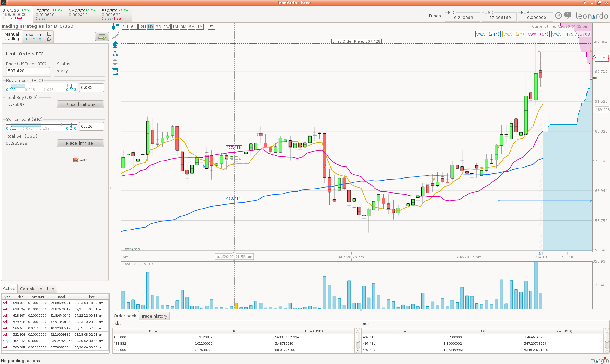This screenshot has height=364, width=610.
Task: Click the Place limit sell button
Action: 80,143
